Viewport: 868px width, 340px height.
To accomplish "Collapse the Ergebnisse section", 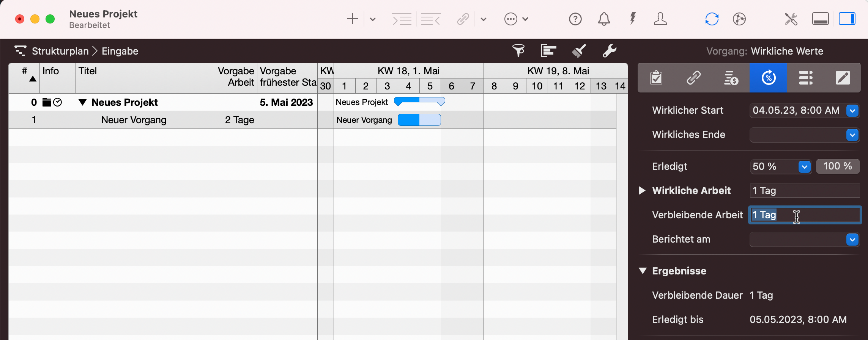I will point(643,271).
